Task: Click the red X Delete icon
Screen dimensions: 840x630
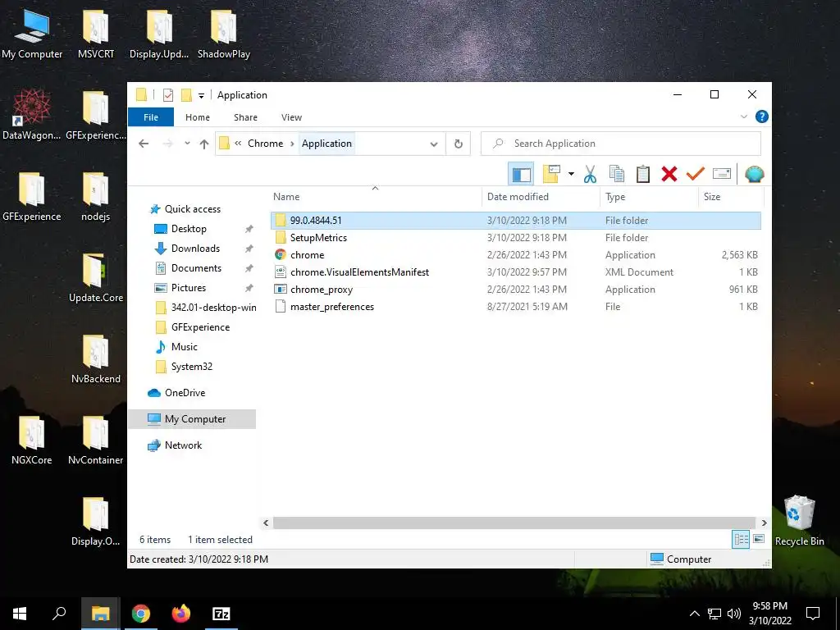Action: tap(669, 174)
